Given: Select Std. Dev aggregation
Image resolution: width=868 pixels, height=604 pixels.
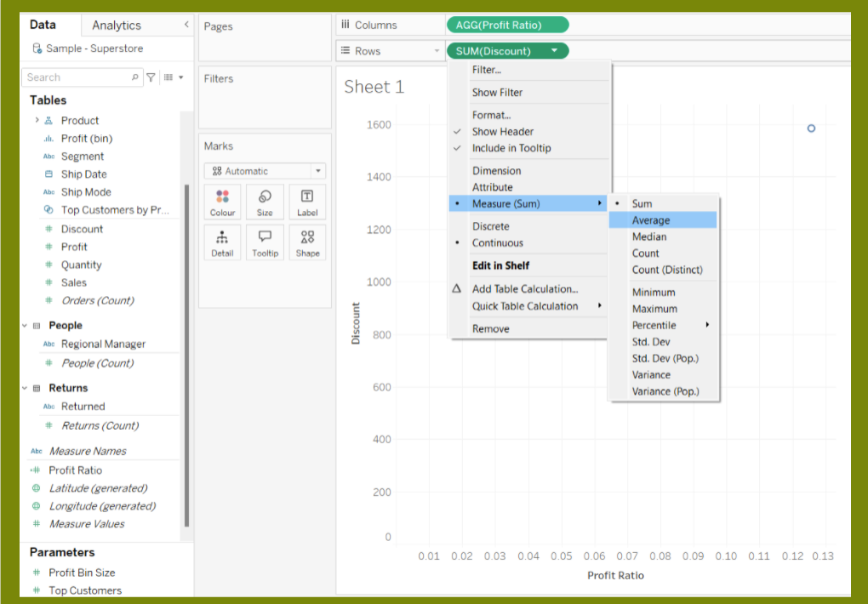Looking at the screenshot, I should pos(651,342).
